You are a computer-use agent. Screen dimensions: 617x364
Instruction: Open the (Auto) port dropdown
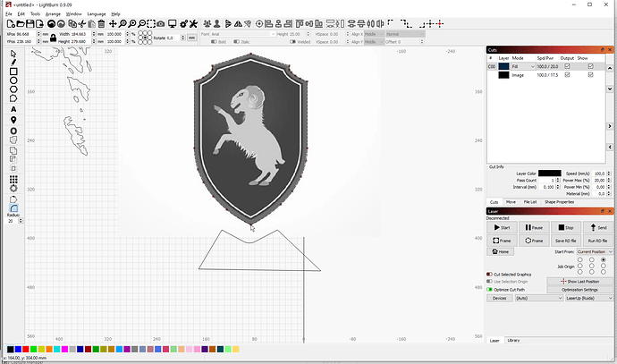(539, 299)
